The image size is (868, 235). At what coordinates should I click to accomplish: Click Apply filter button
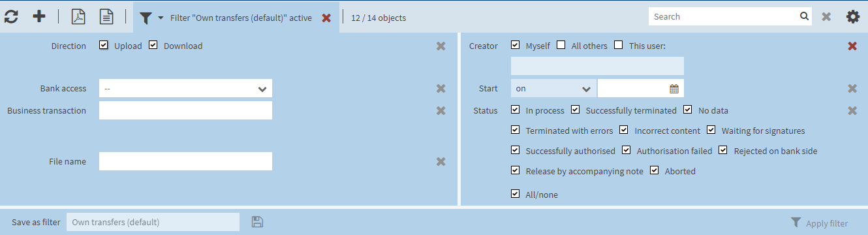coord(820,223)
